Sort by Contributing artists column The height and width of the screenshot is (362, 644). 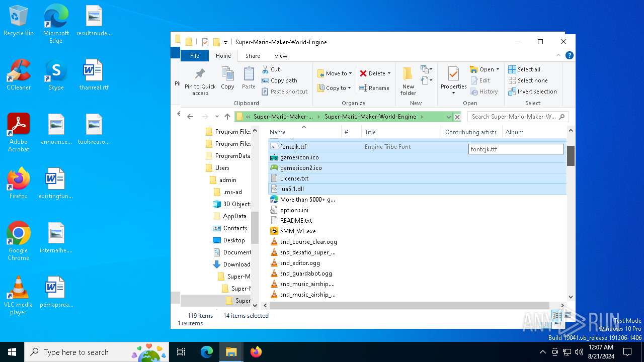tap(472, 132)
